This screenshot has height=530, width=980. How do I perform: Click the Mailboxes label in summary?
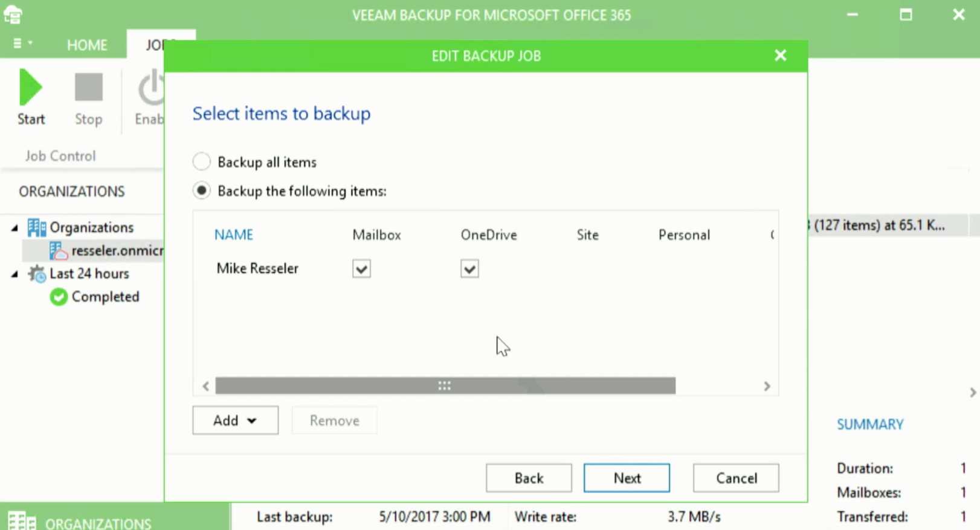(x=869, y=493)
